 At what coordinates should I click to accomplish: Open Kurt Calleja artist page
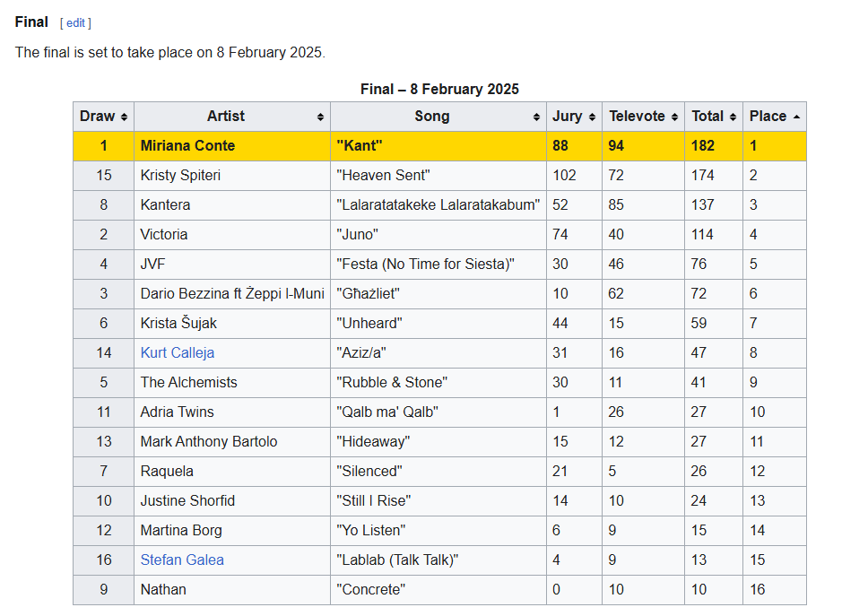click(178, 352)
